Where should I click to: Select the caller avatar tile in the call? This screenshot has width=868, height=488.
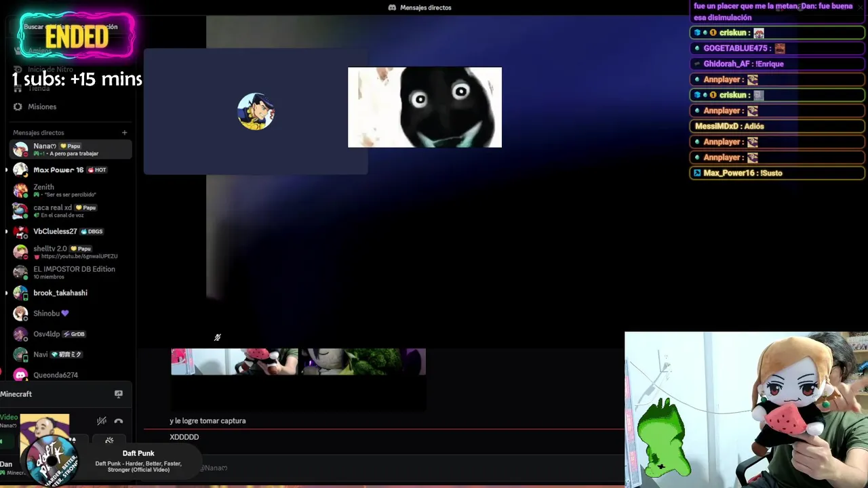point(256,111)
